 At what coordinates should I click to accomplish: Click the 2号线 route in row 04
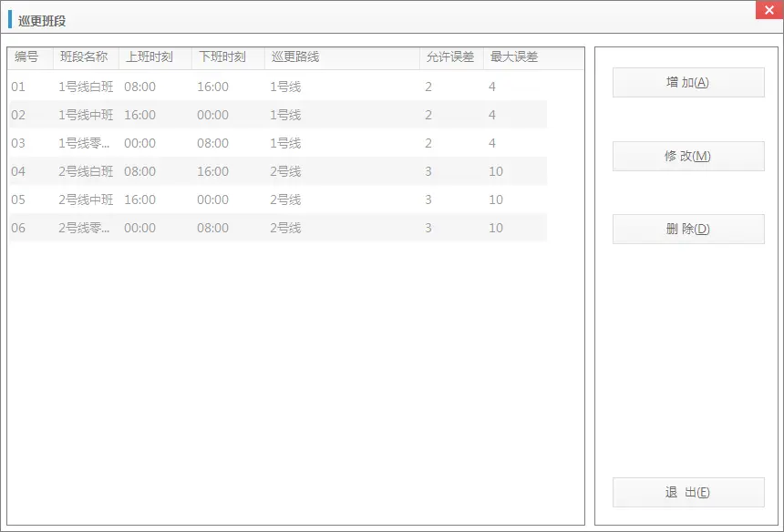(x=285, y=172)
